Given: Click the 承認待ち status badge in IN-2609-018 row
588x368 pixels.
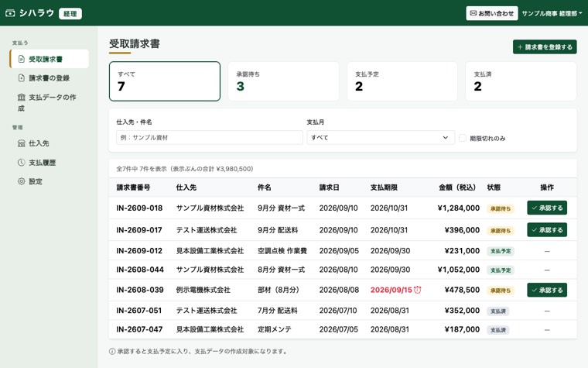Looking at the screenshot, I should click(x=501, y=208).
